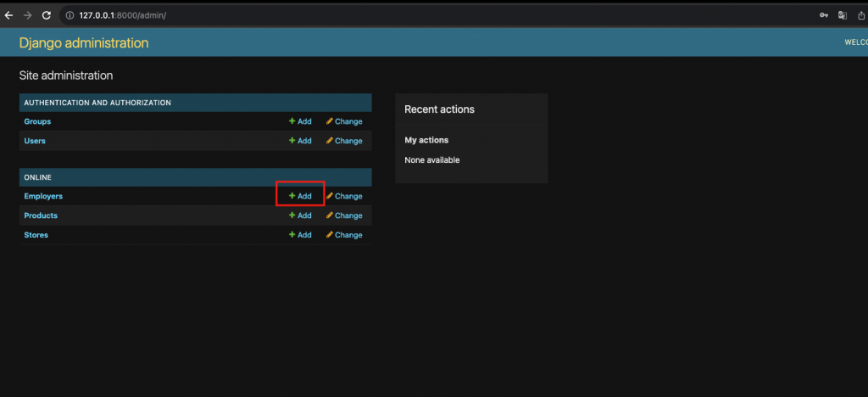Go back using the browser back arrow
Screen dimensions: 868x397
(8, 15)
